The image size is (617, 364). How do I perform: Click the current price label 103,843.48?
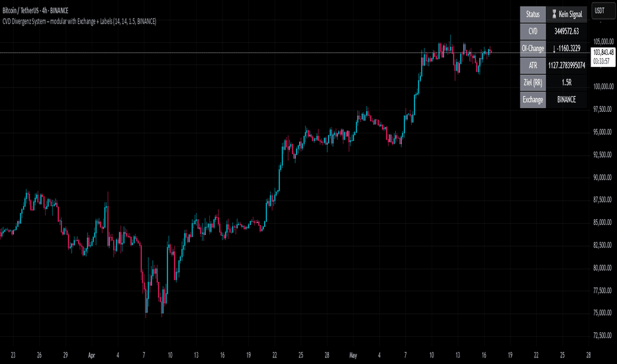coord(603,52)
